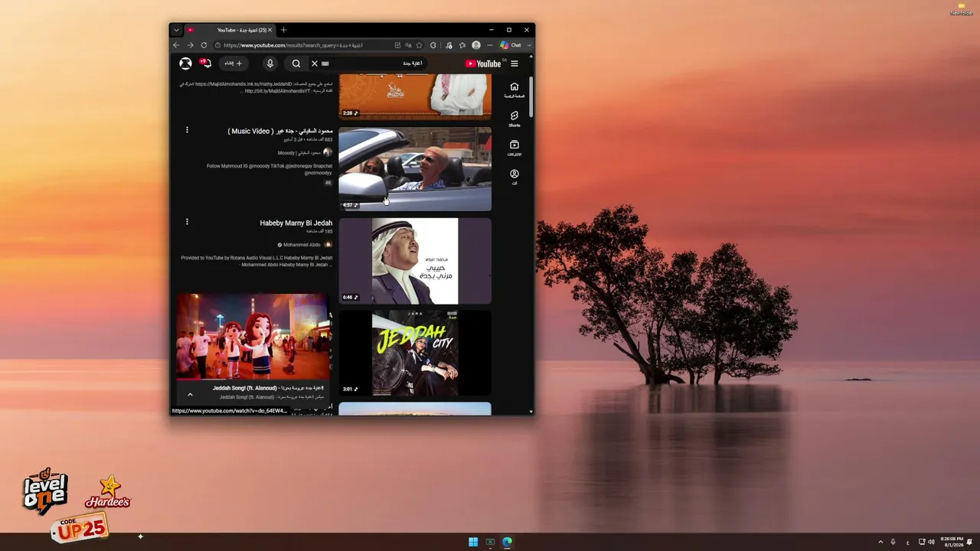Viewport: 980px width, 551px height.
Task: Open the Jeddah Song! (ft. Alanoud) miniplayer title
Action: click(268, 388)
